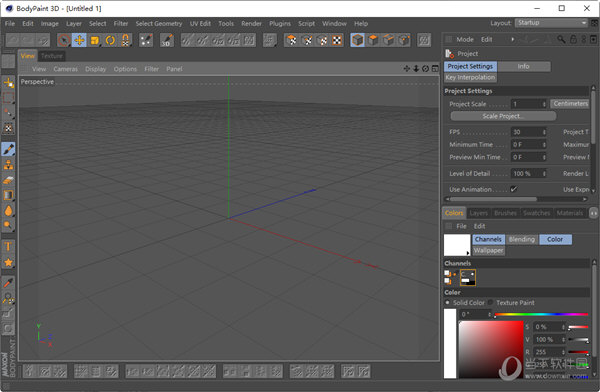The height and width of the screenshot is (392, 600).
Task: Switch to the Brushes tab
Action: 505,213
